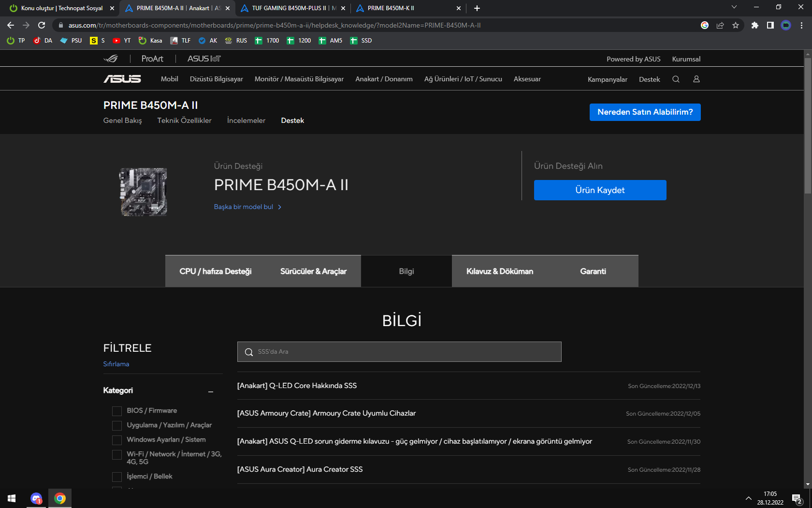
Task: Open the site search magnifier icon
Action: (676, 79)
